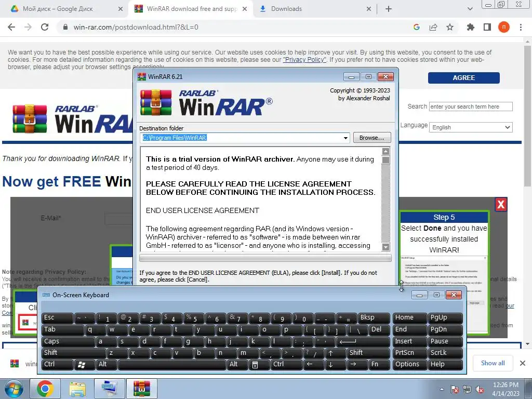Go back using the Chrome back arrow
This screenshot has width=532, height=399.
pos(11,27)
